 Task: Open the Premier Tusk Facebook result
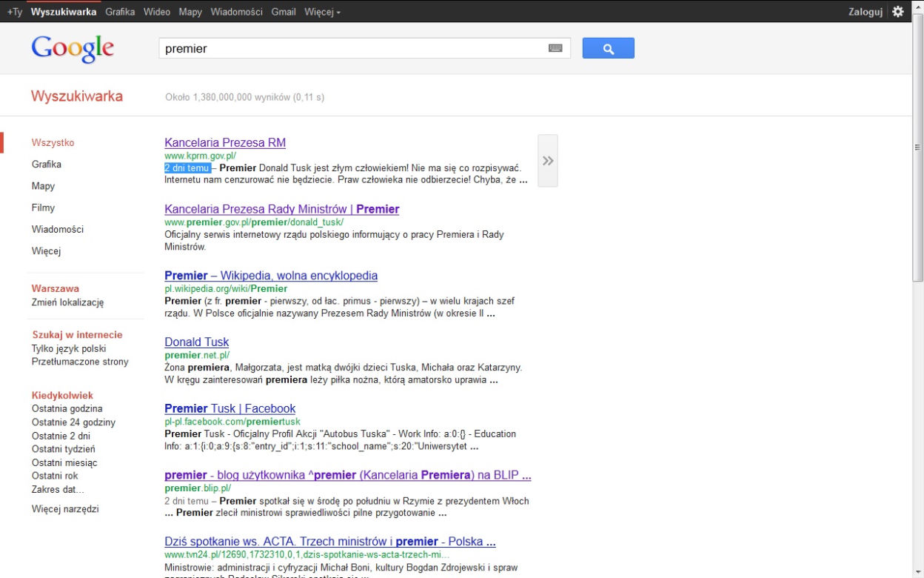pos(230,408)
